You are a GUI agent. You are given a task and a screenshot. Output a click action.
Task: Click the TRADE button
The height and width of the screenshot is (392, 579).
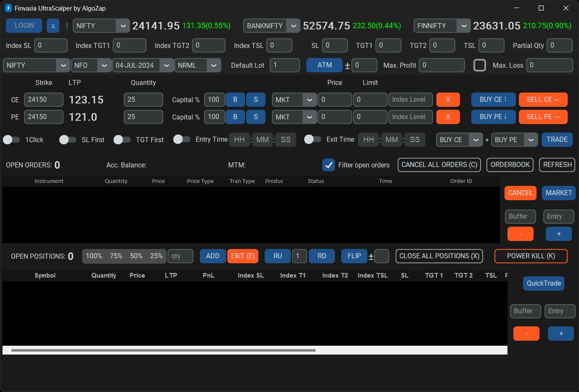(x=557, y=140)
